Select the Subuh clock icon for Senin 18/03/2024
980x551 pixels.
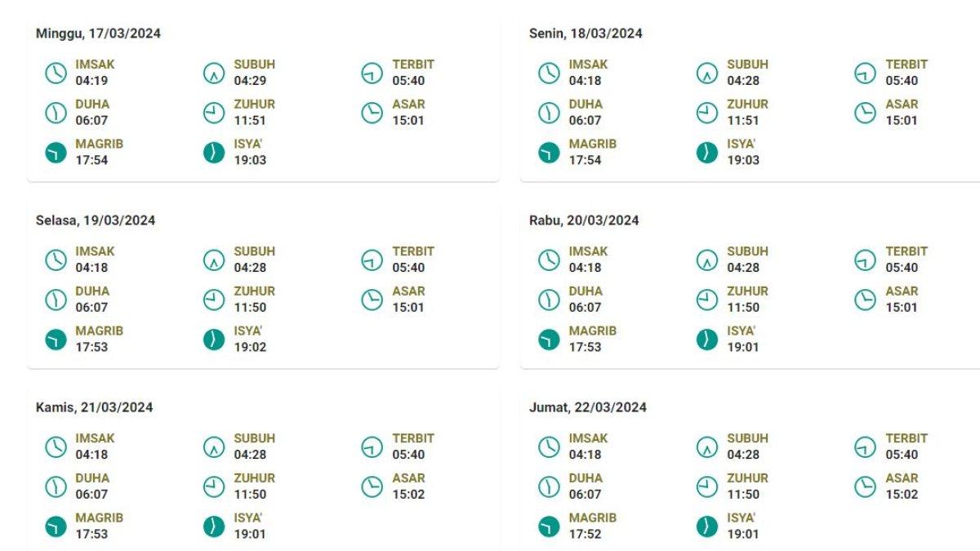pyautogui.click(x=707, y=73)
